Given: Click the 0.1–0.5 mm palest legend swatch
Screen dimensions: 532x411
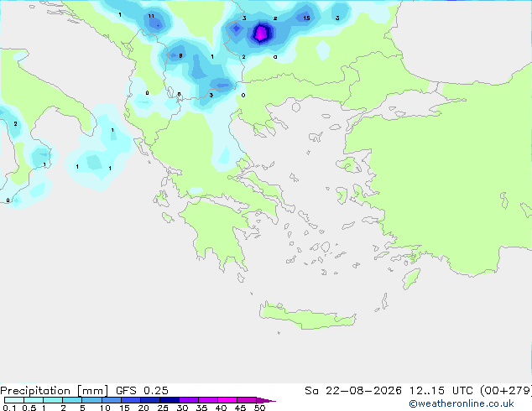Looking at the screenshot, I should 14,400.
